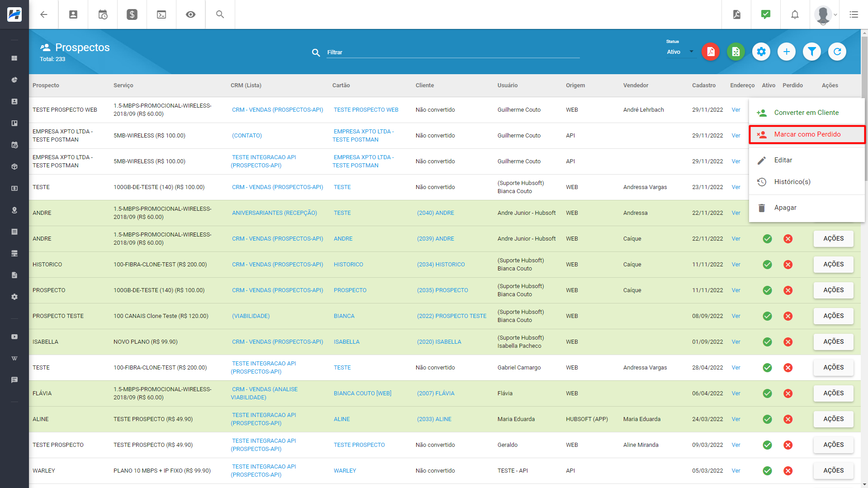Toggle Ativo check for PROSPECTO TESTE row
This screenshot has width=868, height=488.
coord(767,316)
